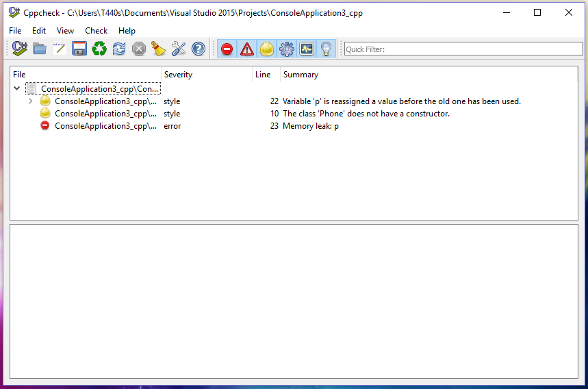The image size is (588, 389).
Task: Click line number 10 cell
Action: [274, 114]
